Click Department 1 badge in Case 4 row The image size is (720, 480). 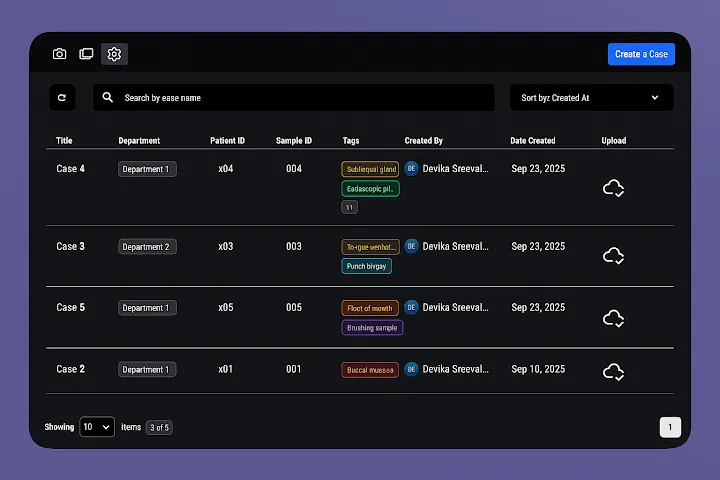[147, 169]
